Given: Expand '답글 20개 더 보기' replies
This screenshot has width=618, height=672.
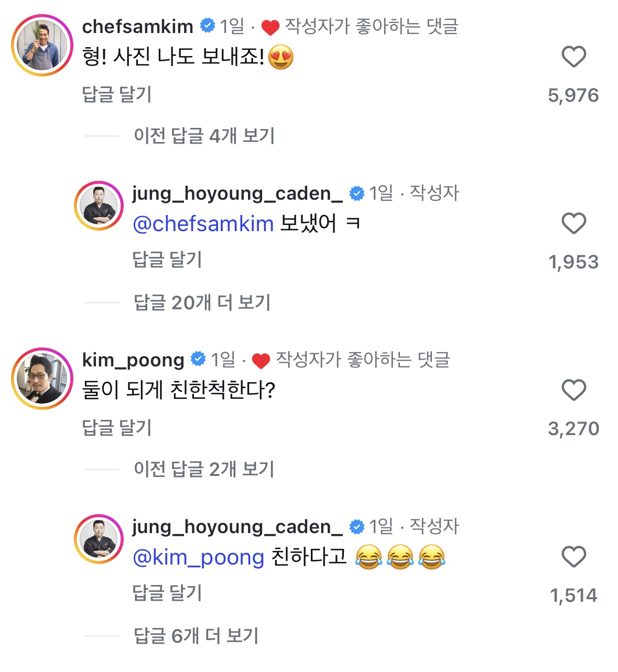Looking at the screenshot, I should 202,302.
